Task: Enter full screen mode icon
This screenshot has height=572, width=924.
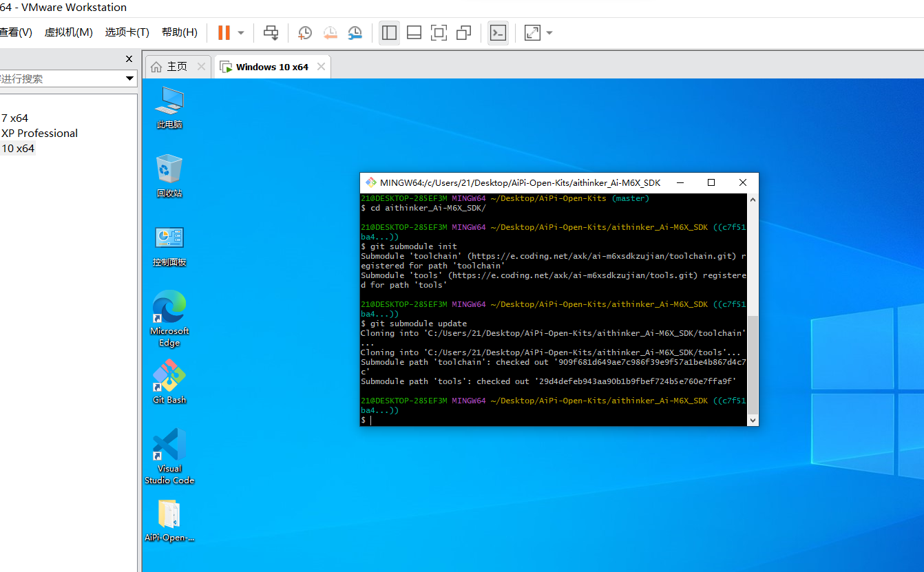Action: pos(439,32)
